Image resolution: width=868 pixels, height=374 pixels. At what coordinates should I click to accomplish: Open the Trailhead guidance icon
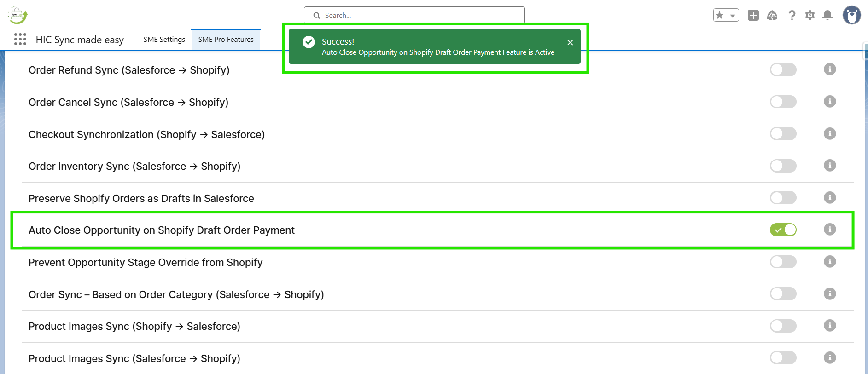click(x=772, y=16)
